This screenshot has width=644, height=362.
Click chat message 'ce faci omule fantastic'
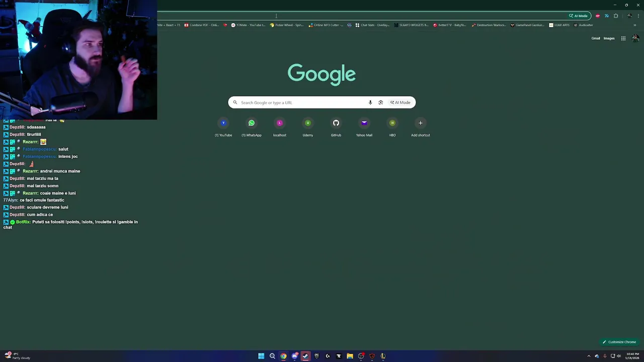pyautogui.click(x=42, y=200)
